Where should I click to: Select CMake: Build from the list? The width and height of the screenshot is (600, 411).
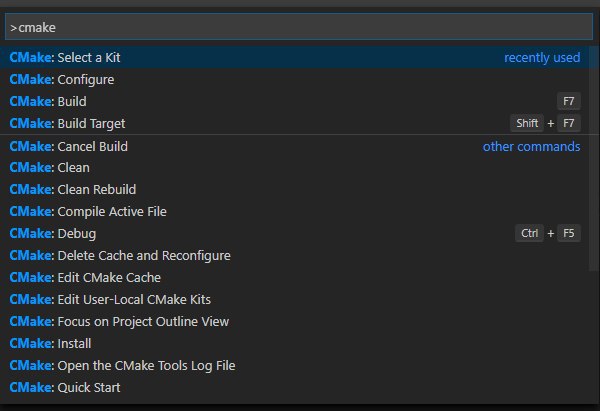coord(295,101)
